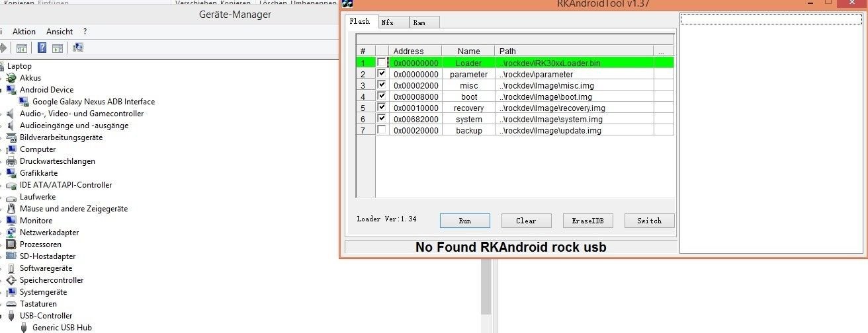Click the Clear button
This screenshot has height=333, width=868.
click(x=526, y=221)
